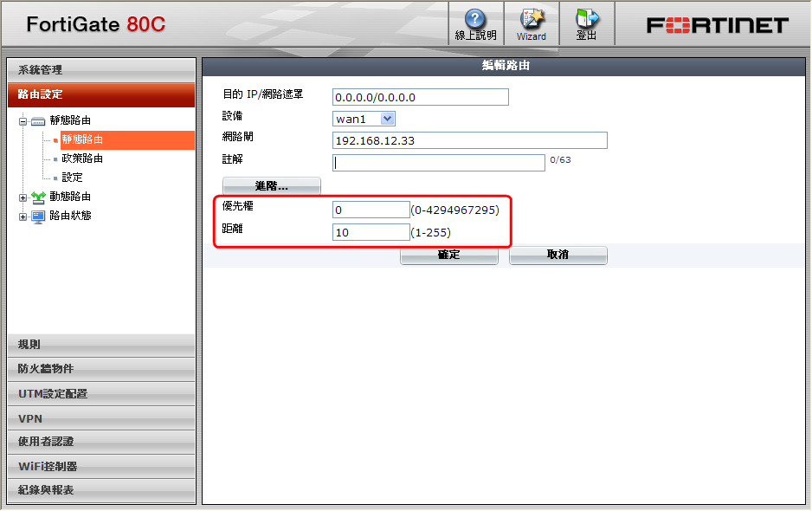Expand the 動態路由 tree node

coord(23,198)
